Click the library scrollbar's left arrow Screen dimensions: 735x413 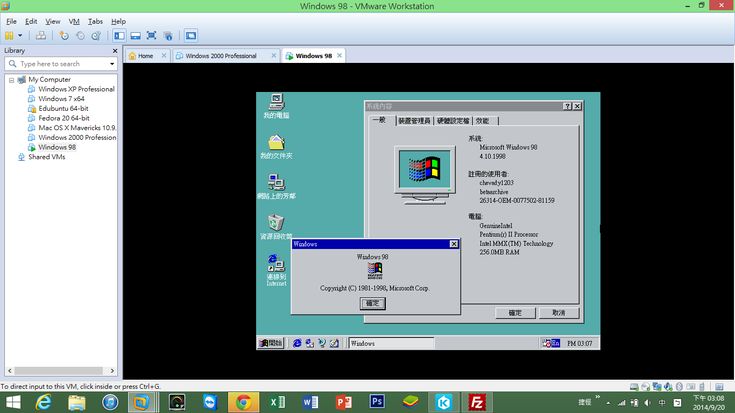click(9, 371)
